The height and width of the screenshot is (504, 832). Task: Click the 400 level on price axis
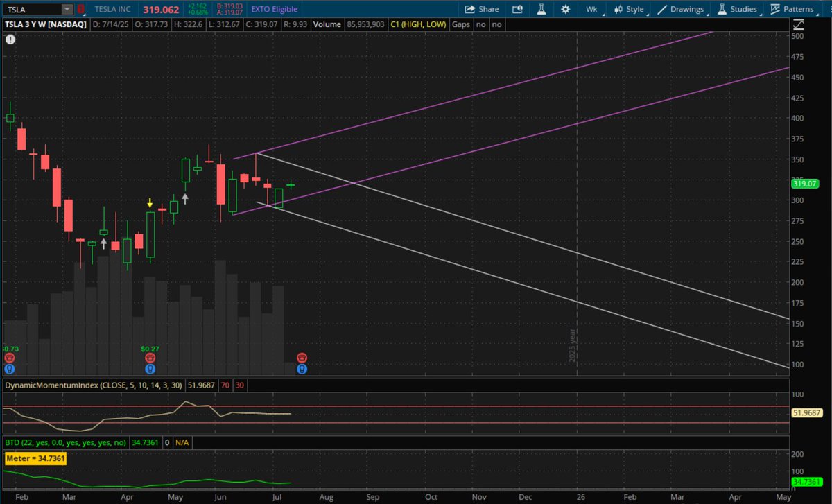(x=799, y=118)
